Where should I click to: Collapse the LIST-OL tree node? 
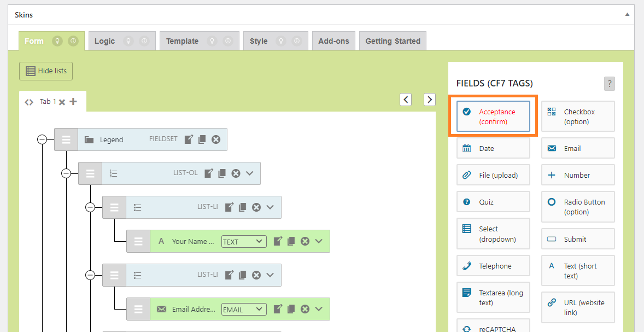coord(66,173)
